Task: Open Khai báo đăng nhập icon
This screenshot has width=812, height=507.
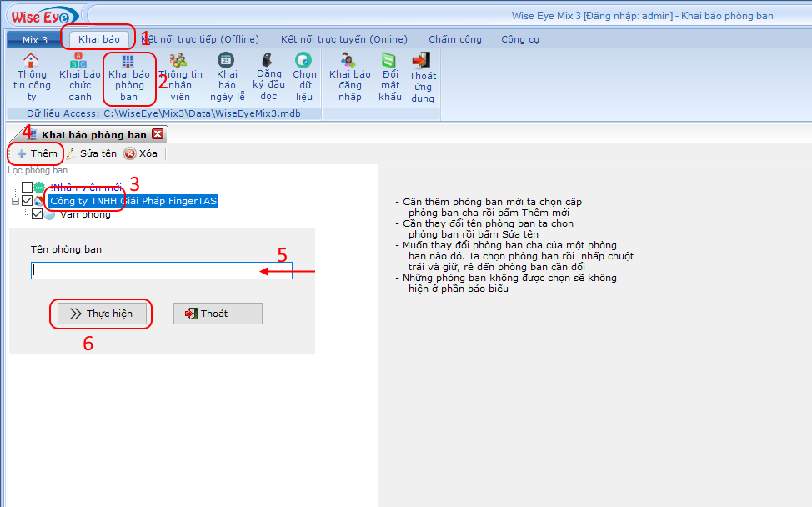Action: [349, 60]
